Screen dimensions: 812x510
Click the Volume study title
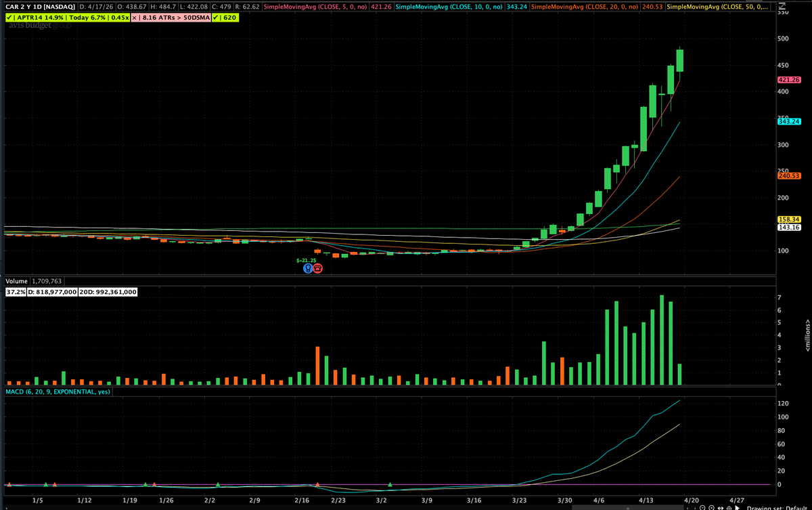(16, 280)
